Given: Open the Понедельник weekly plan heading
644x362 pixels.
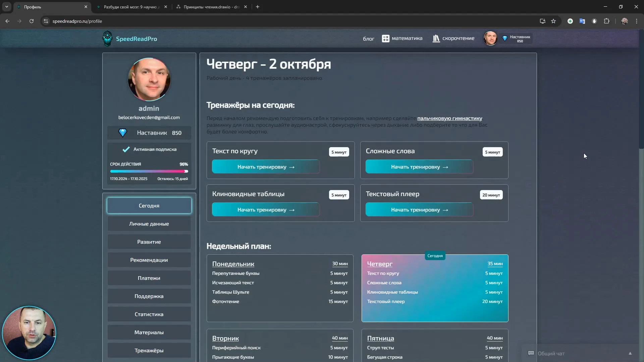Looking at the screenshot, I should (x=233, y=264).
